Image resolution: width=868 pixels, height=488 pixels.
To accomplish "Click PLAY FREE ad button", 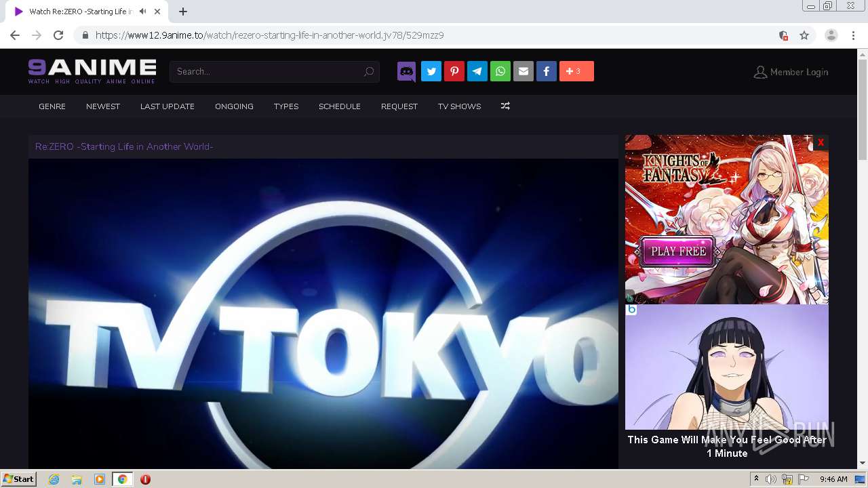I will (x=678, y=251).
